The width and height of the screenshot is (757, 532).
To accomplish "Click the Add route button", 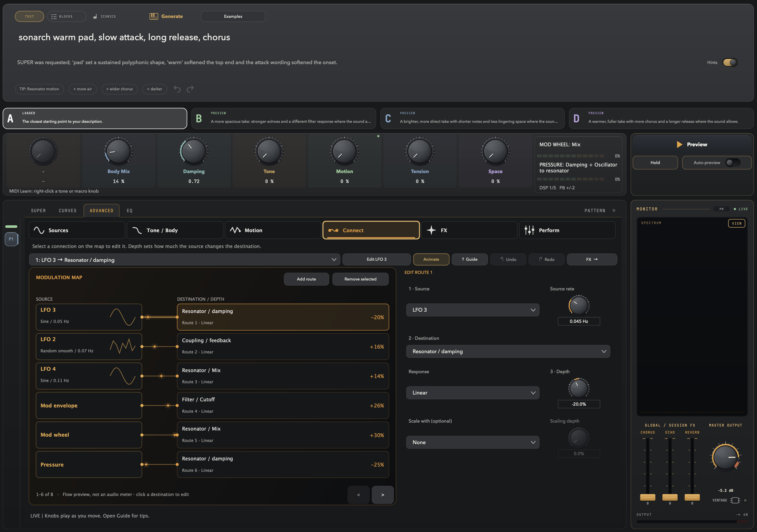I will coord(306,279).
